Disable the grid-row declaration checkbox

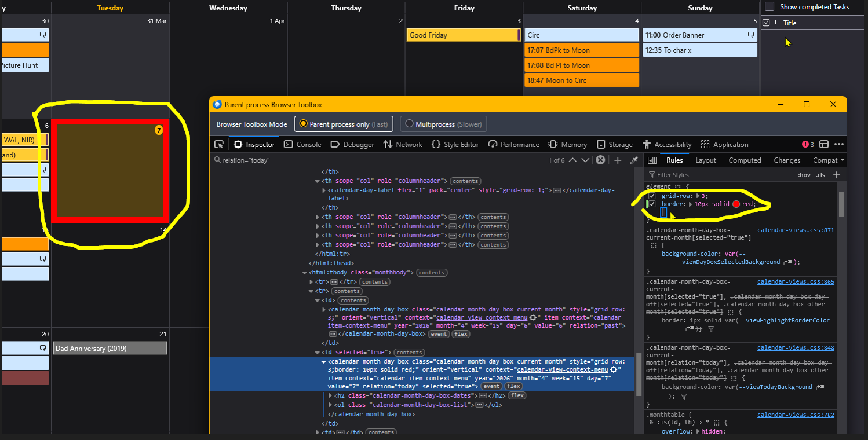point(652,196)
